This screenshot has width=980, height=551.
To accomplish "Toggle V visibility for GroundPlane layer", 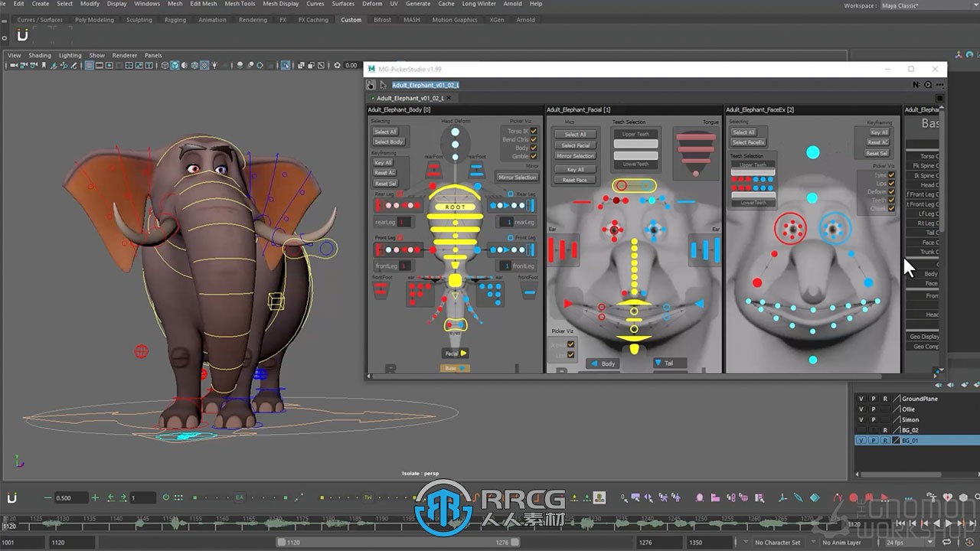I will coord(861,399).
